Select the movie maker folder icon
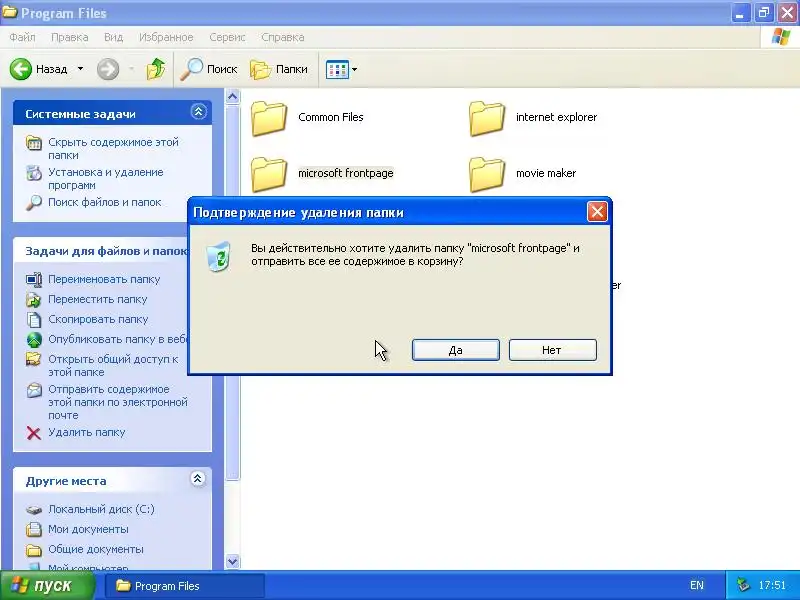Screen dimensions: 800x600 tap(487, 173)
